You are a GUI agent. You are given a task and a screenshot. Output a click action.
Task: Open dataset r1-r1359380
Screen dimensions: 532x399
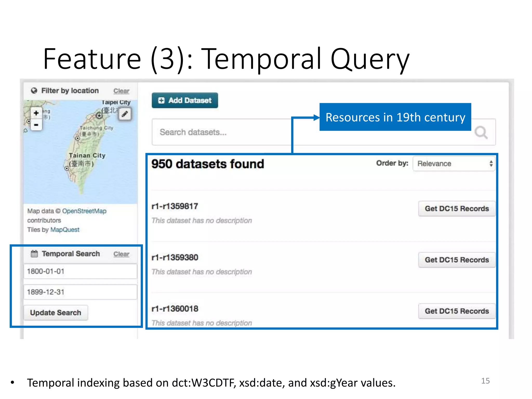coord(175,257)
